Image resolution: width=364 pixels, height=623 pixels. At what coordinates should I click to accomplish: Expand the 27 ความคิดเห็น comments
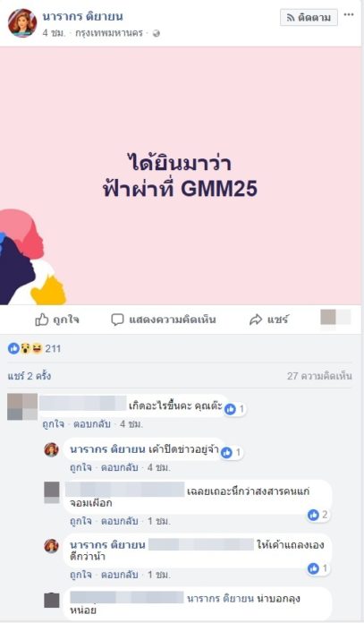319,376
